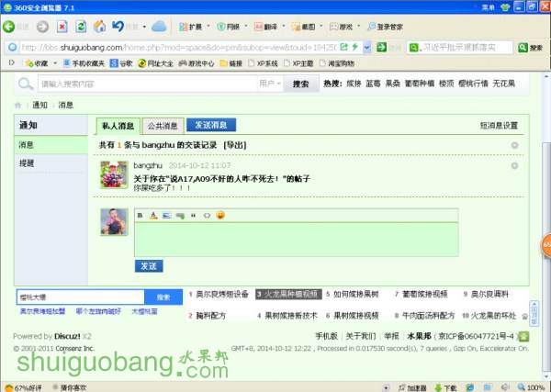Click the home page icon in toolbar
This screenshot has height=392, width=551.
[99, 27]
